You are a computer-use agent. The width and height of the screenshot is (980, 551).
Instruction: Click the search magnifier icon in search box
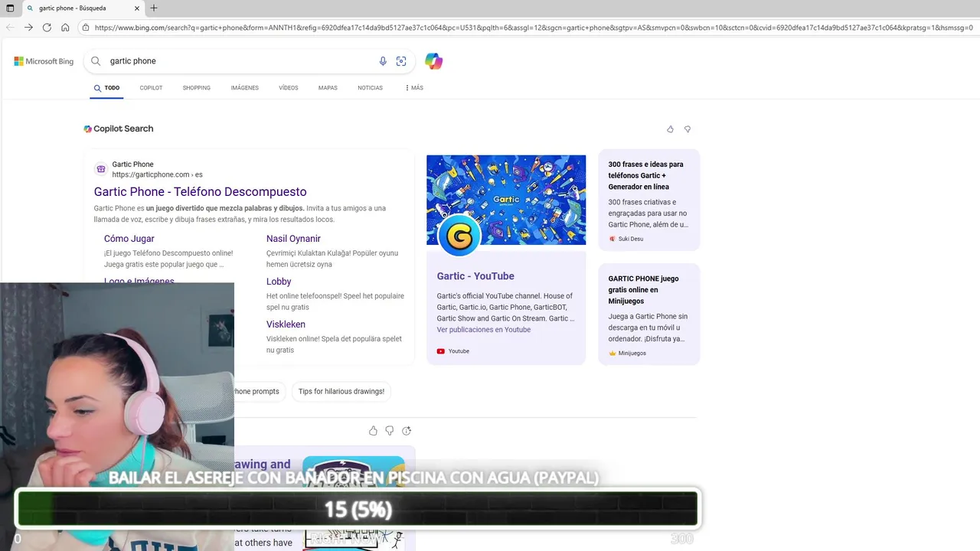tap(96, 61)
